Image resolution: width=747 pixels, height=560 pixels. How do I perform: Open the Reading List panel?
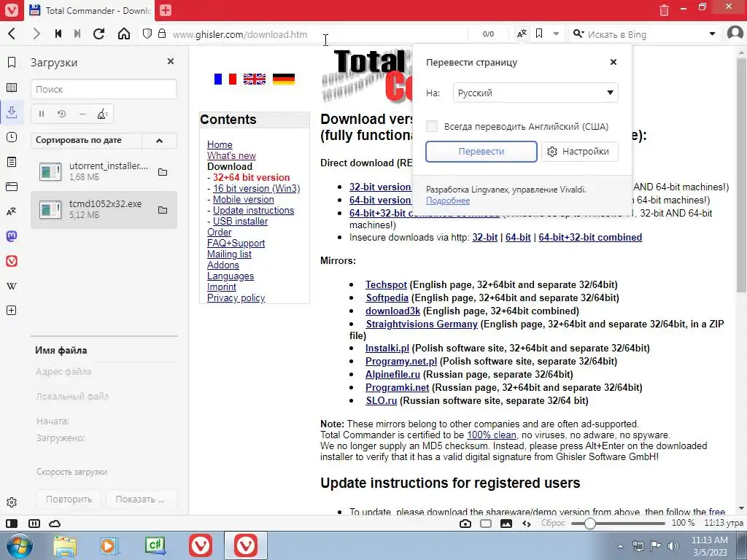[12, 87]
